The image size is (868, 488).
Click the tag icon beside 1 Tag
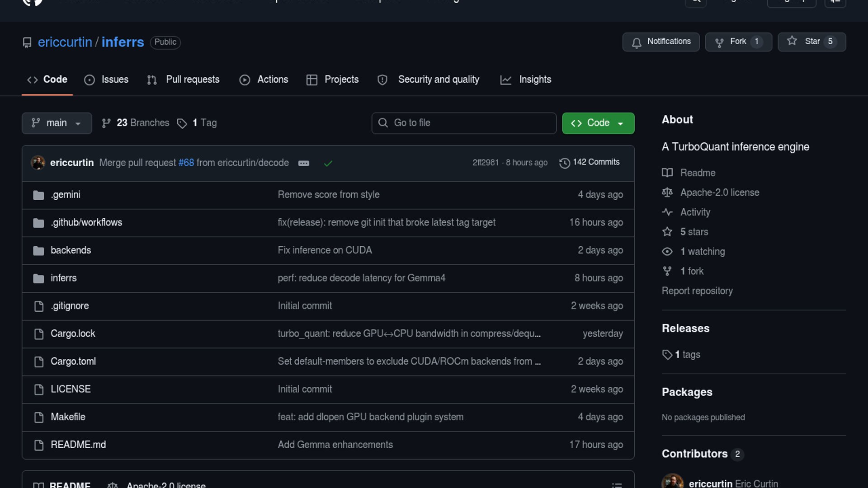182,123
